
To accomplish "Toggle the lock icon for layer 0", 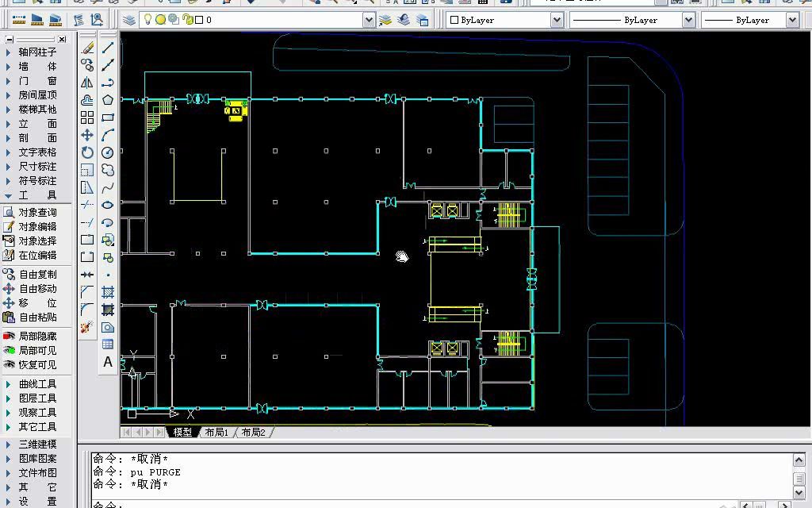I will click(x=187, y=20).
